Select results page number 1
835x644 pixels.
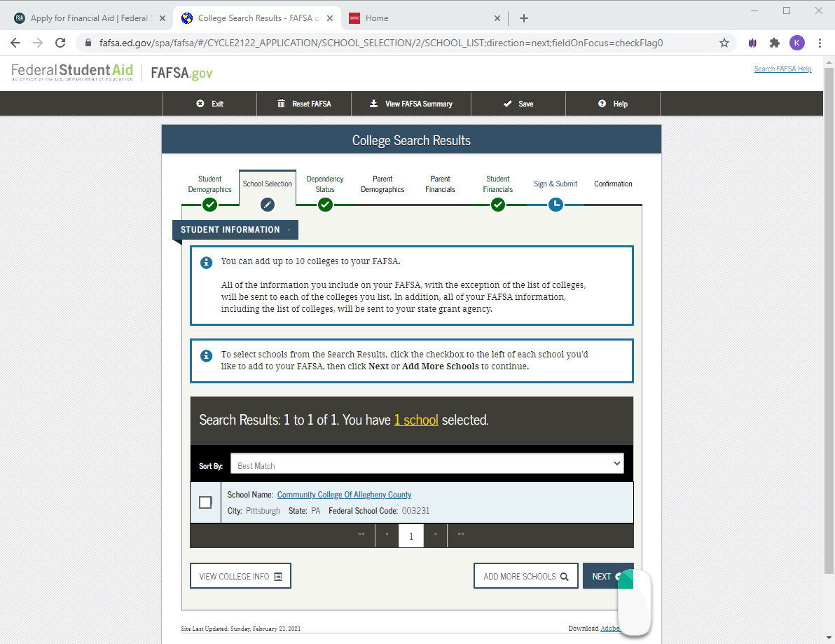pos(411,536)
